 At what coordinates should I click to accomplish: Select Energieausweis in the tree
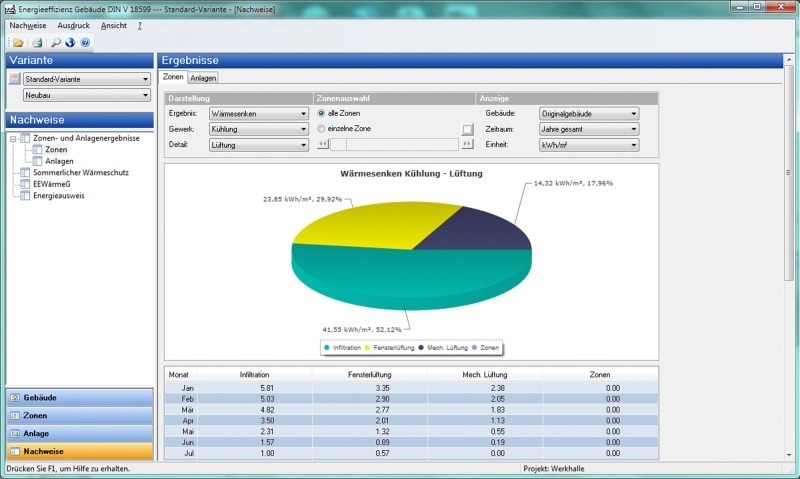coord(59,196)
